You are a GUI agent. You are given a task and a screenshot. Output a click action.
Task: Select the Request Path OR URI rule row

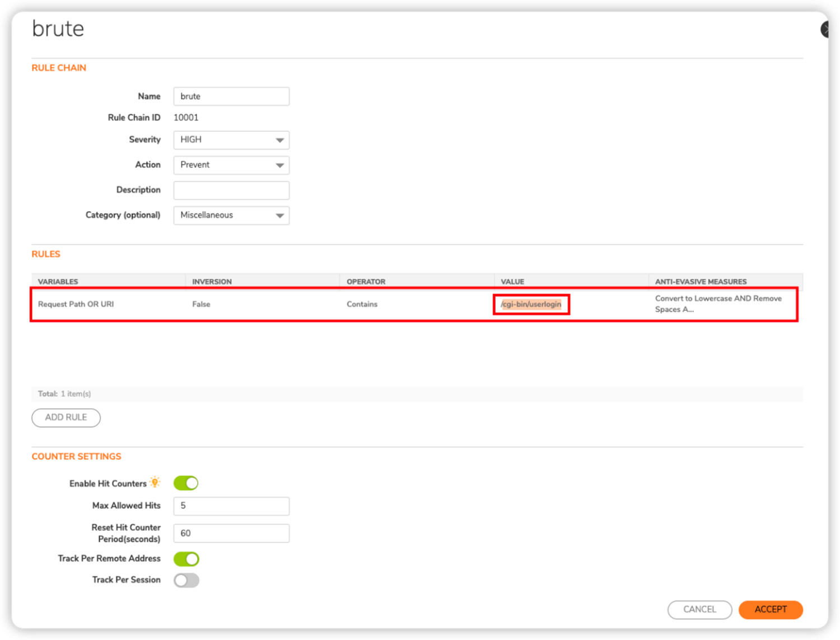(x=224, y=304)
